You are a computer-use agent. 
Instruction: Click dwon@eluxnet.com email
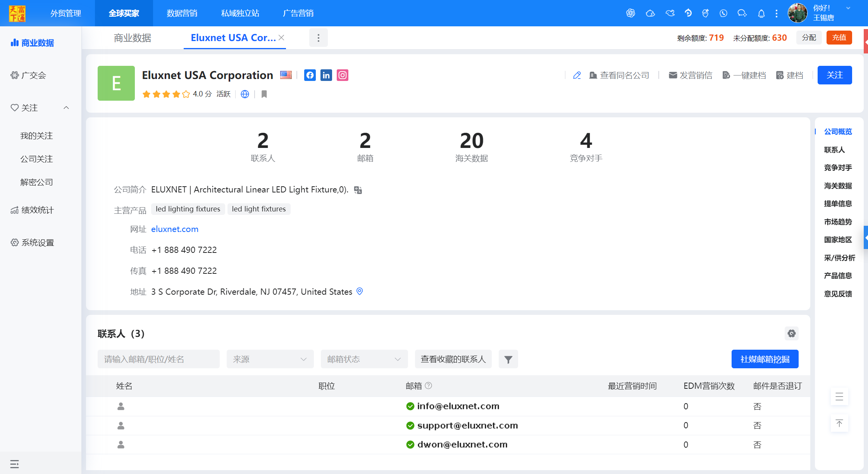click(462, 445)
